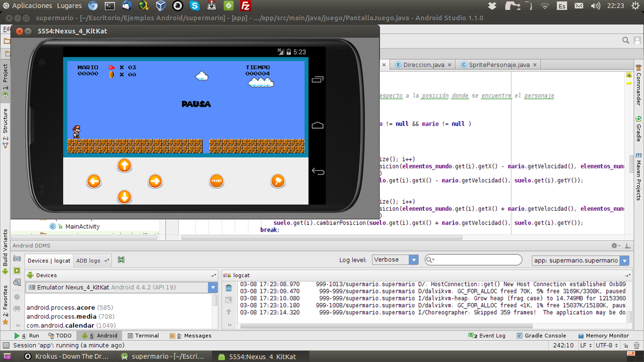Tap the down arrow game button
Viewport: 644px width, 362px height.
125,197
